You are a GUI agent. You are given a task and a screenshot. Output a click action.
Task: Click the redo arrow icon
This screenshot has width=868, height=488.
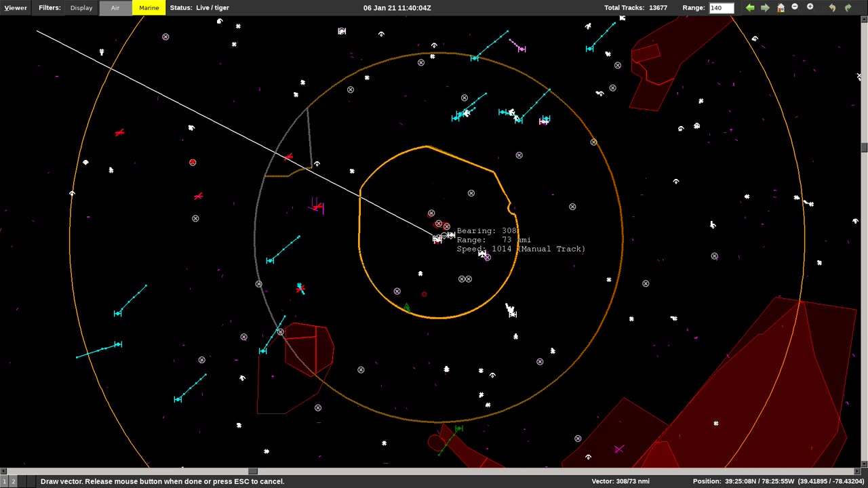[x=848, y=7]
